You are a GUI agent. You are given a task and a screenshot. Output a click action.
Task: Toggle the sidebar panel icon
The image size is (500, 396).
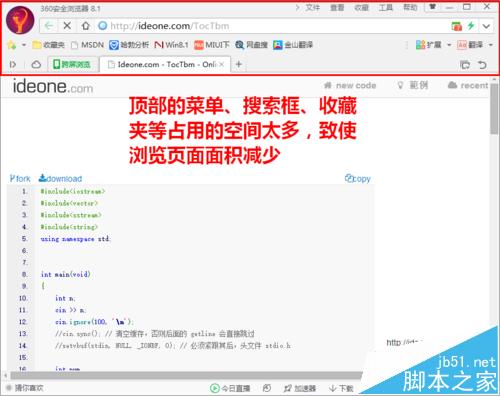[x=13, y=64]
